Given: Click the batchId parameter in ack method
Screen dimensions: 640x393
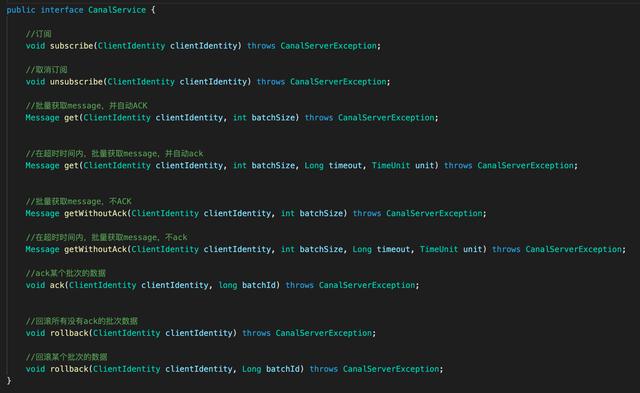Looking at the screenshot, I should point(259,285).
